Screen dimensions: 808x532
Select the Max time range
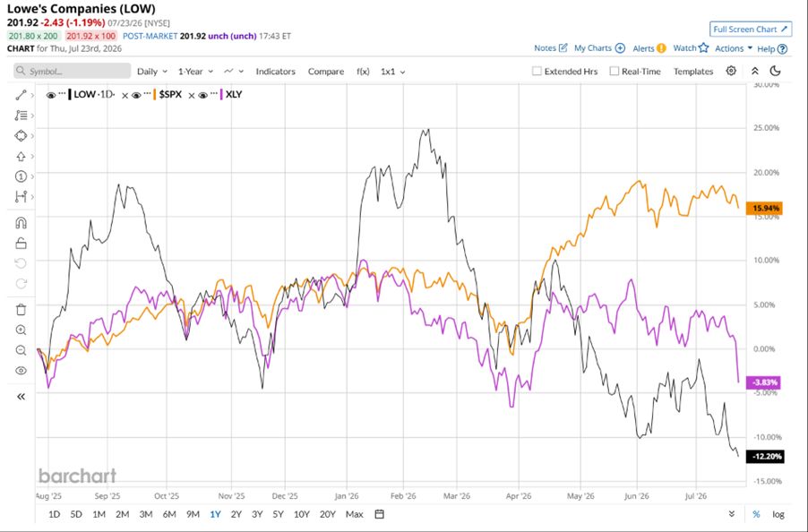pos(355,514)
